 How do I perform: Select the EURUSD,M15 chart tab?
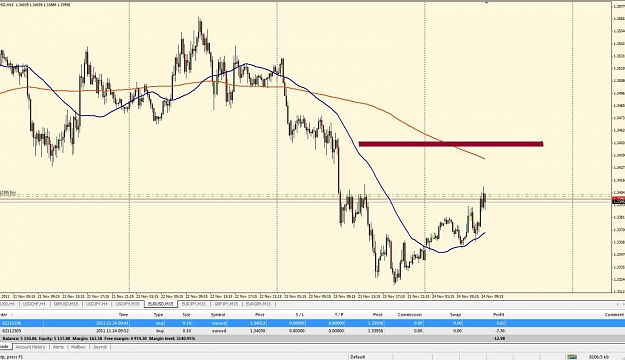tap(161, 304)
